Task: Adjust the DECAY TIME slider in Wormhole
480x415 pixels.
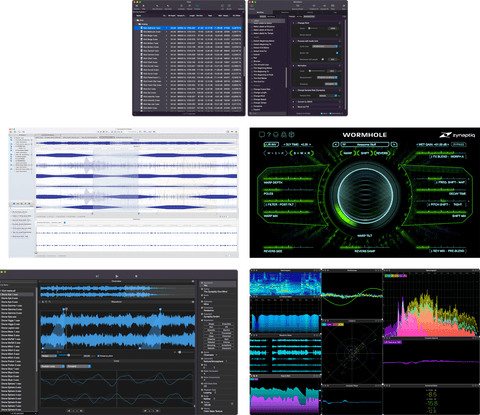Action: (x=441, y=190)
